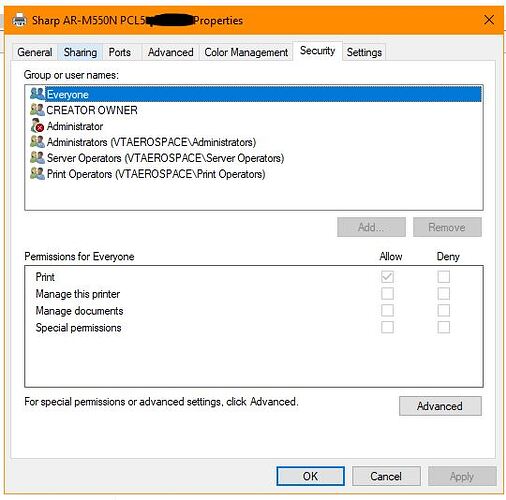Screen dimensions: 506x500
Task: Switch to the Sharing tab
Action: coord(80,52)
